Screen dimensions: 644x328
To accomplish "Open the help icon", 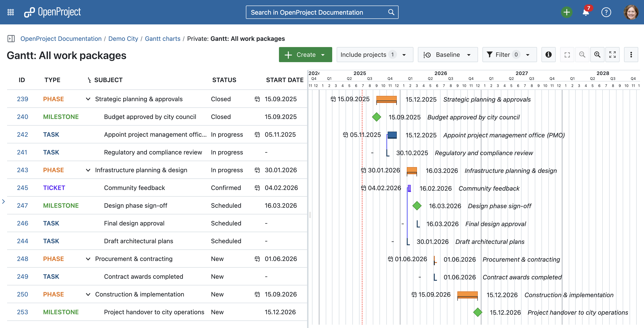I will click(606, 12).
